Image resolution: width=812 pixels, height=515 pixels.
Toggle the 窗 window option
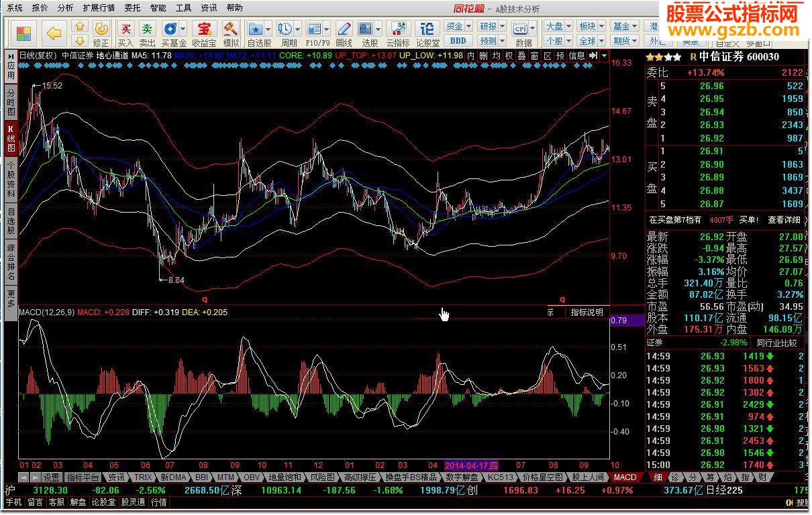click(x=535, y=56)
